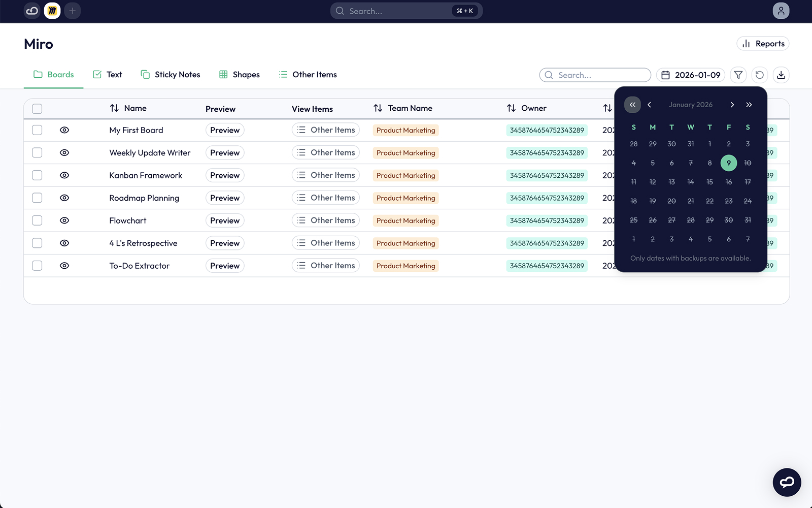
Task: Preview the Kanban Framework board
Action: pos(225,175)
